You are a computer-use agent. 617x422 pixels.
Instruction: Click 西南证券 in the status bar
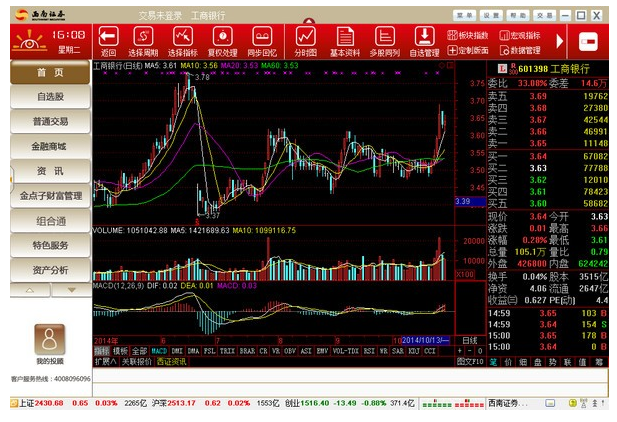click(508, 403)
